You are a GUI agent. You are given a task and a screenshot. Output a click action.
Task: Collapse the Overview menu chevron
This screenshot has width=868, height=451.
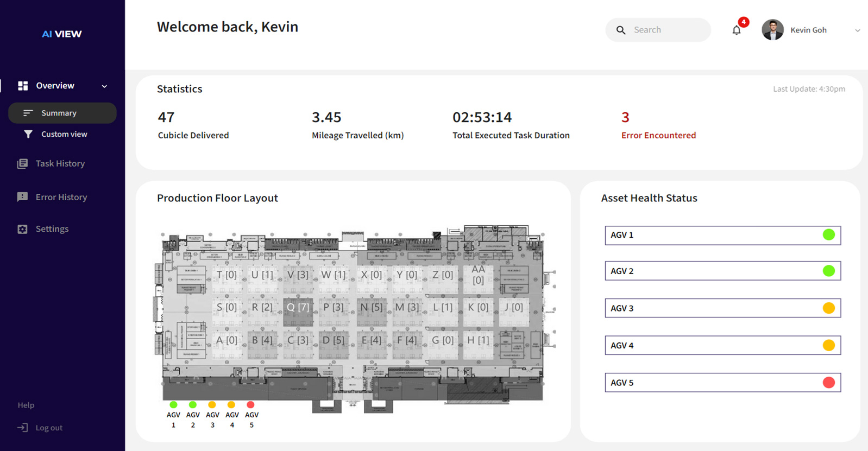(x=104, y=86)
